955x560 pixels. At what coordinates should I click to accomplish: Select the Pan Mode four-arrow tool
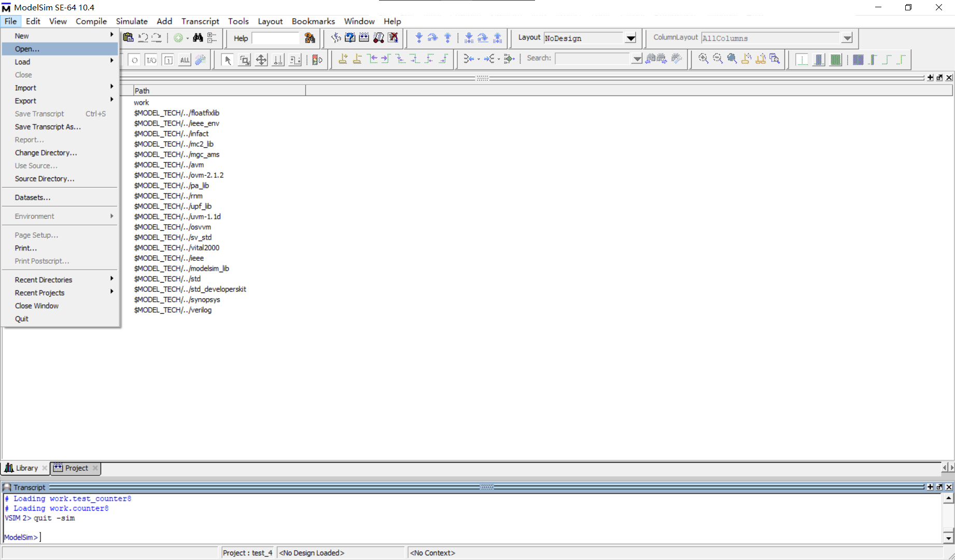(261, 60)
